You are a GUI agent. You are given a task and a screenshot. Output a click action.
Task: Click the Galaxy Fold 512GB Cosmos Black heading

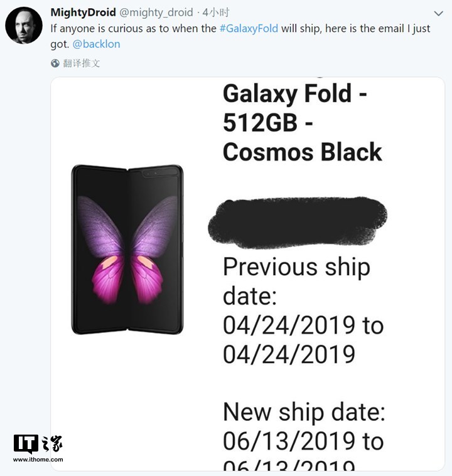pos(302,122)
